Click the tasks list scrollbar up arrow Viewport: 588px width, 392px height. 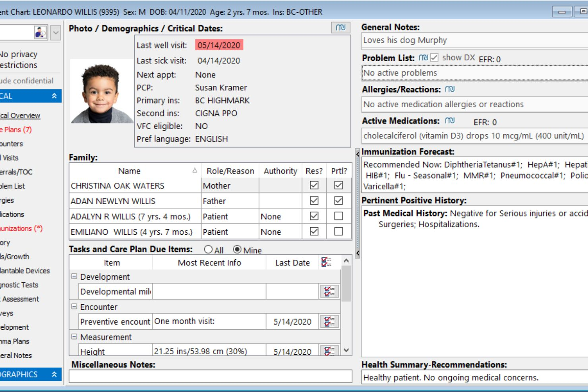[x=346, y=261]
